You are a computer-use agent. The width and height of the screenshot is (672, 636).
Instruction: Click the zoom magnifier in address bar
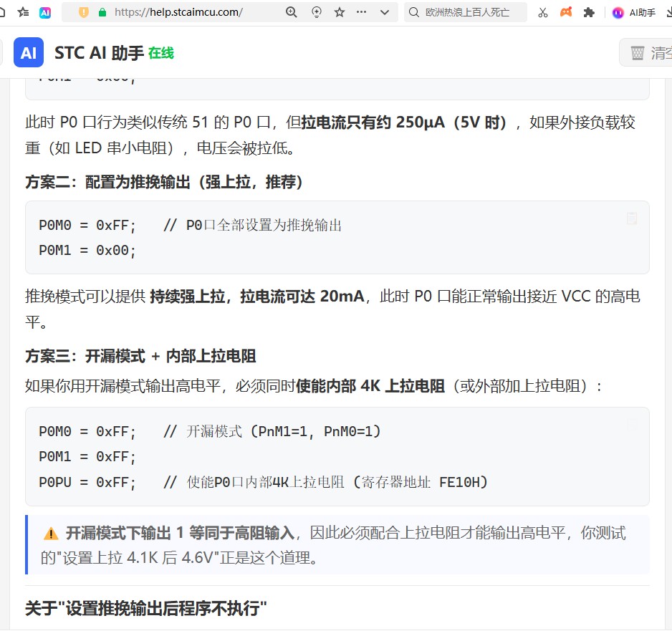[292, 12]
